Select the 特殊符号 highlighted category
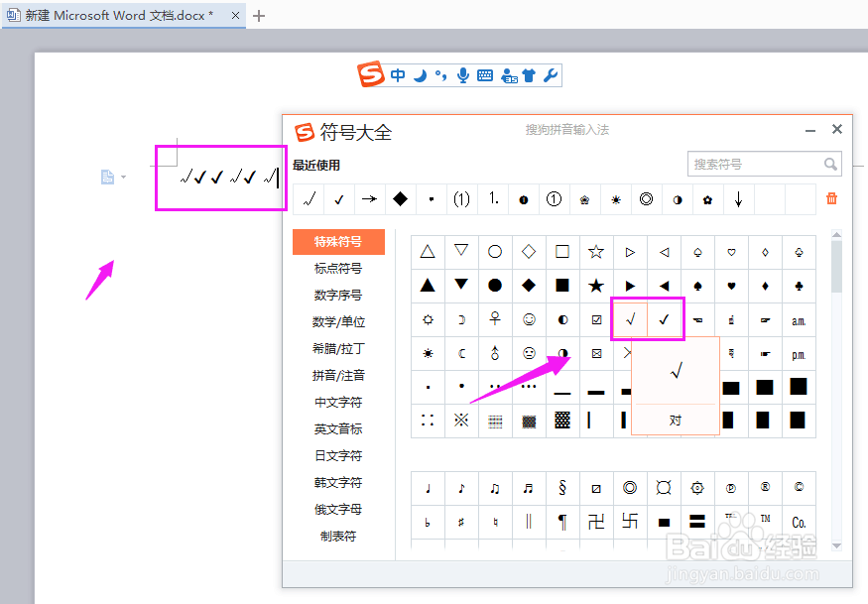 [x=337, y=241]
